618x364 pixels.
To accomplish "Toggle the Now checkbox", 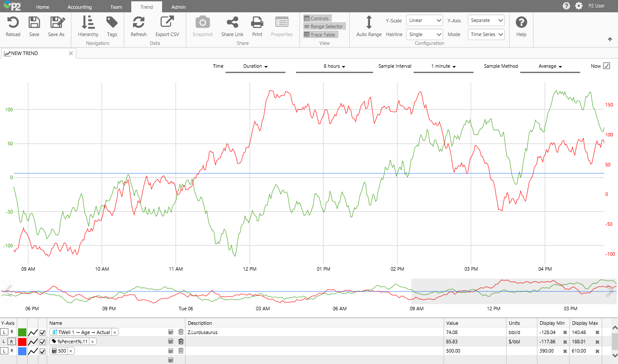I will 607,66.
